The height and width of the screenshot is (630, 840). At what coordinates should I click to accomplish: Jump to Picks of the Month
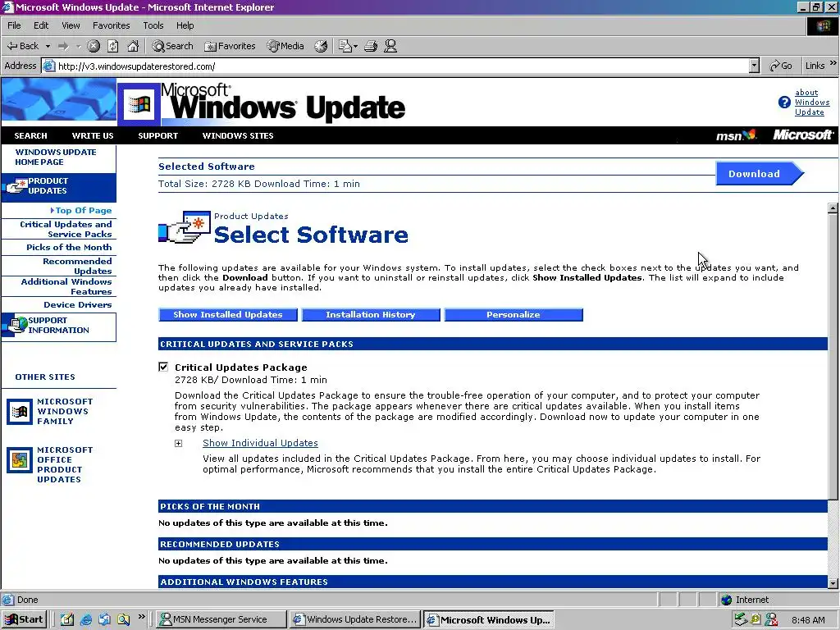[x=69, y=247]
